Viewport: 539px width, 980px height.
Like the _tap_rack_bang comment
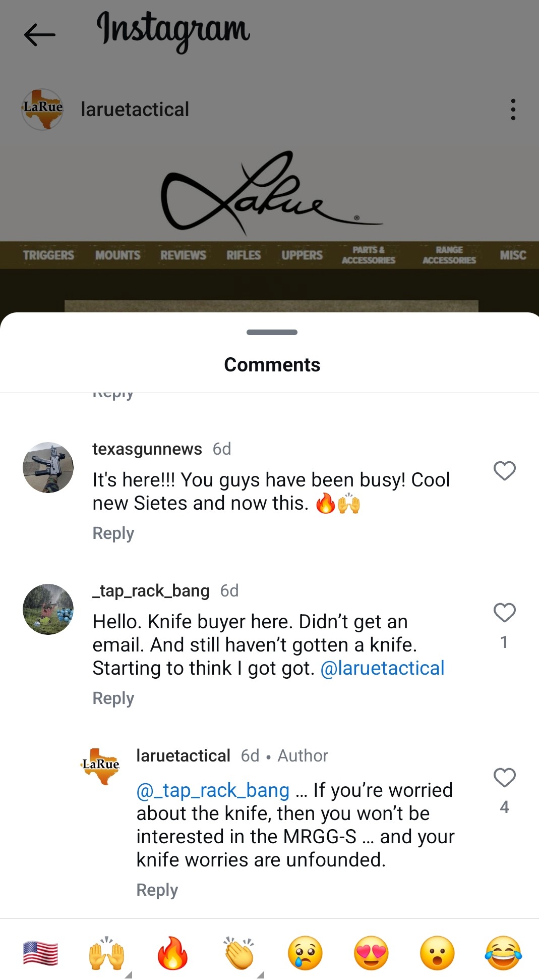coord(504,613)
